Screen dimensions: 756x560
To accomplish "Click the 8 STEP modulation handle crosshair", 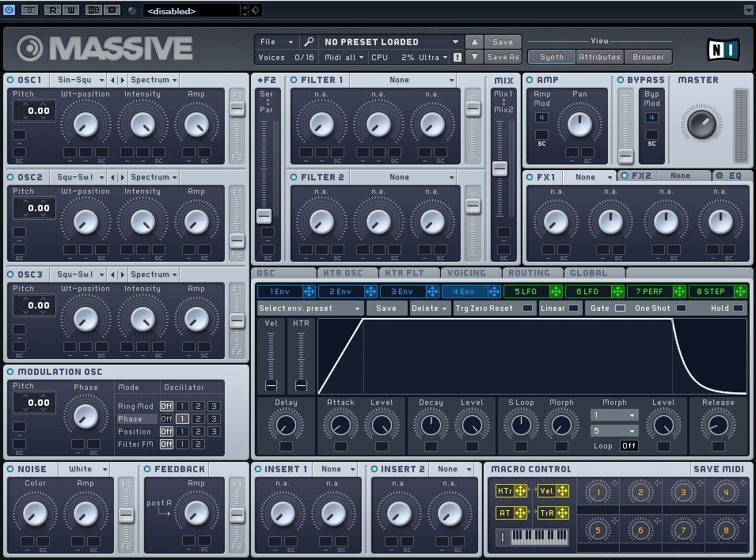I will [740, 292].
